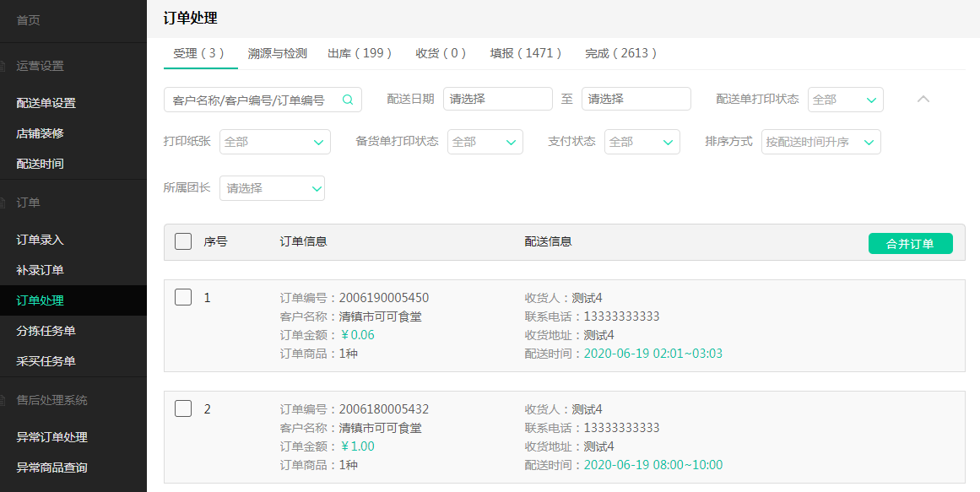
Task: Click the delivery start date picker
Action: pyautogui.click(x=497, y=99)
